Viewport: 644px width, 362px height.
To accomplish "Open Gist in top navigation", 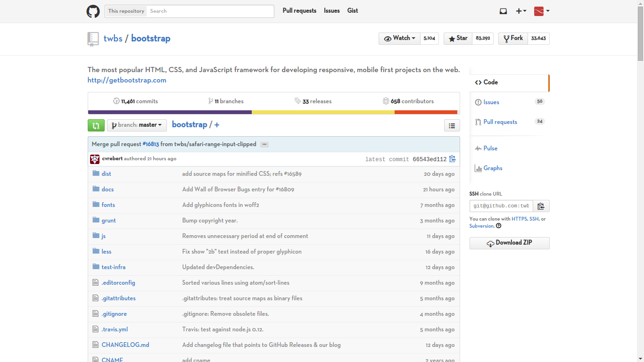I will 353,11.
